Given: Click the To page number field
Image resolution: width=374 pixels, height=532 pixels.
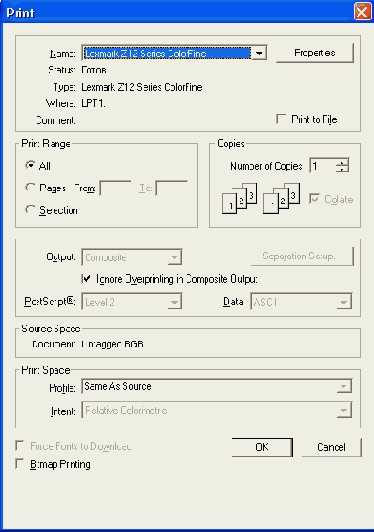Looking at the screenshot, I should [172, 188].
